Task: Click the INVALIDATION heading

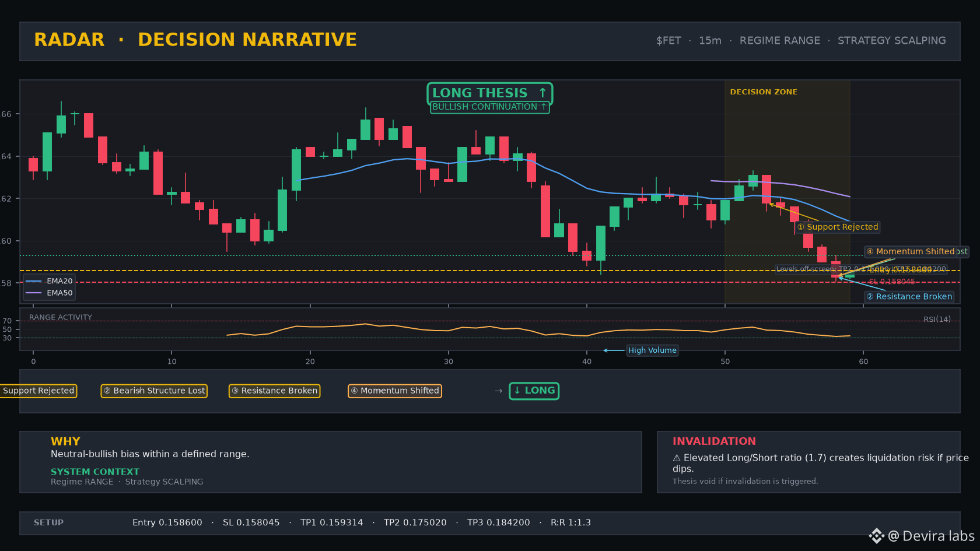Action: [714, 441]
